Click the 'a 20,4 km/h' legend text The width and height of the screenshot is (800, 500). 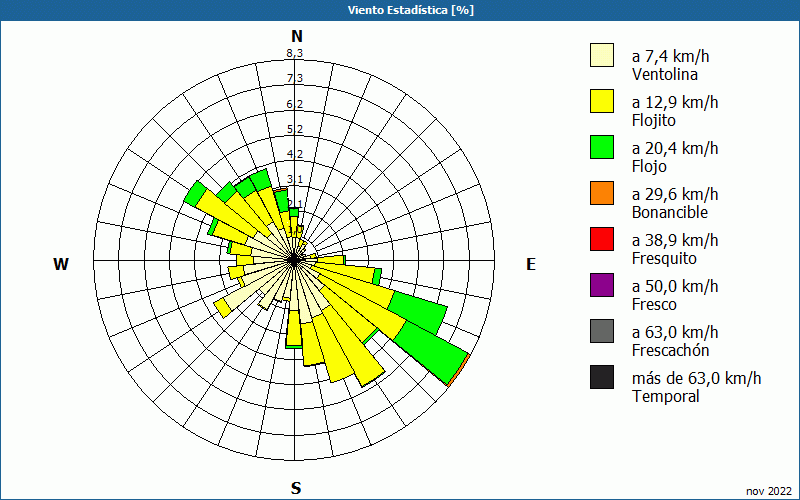click(675, 148)
